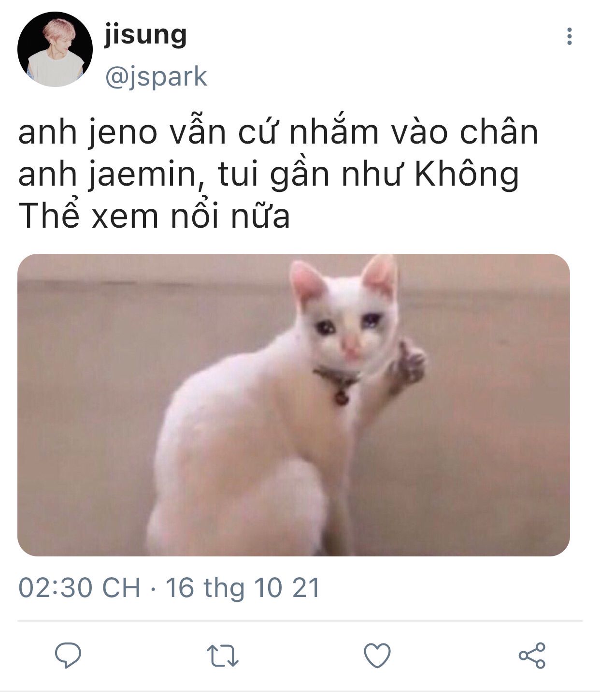Click the 02:30 CH timestamp
600x700 pixels.
tap(79, 588)
